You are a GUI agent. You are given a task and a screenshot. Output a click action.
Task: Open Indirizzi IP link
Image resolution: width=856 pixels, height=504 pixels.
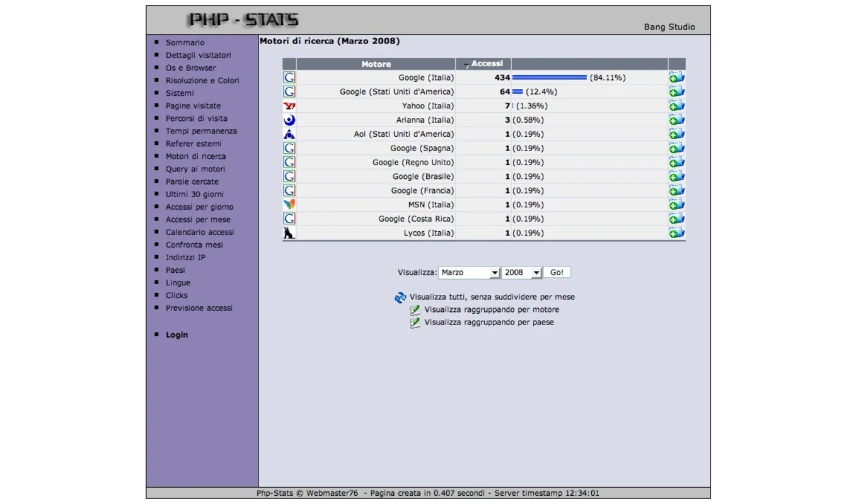point(185,258)
